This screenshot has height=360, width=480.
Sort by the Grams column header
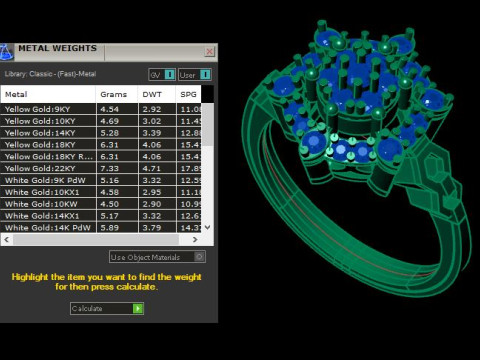(x=117, y=94)
